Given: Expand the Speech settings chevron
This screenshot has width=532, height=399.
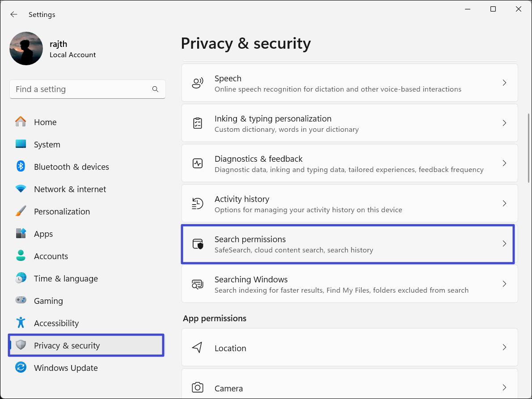Looking at the screenshot, I should pos(504,83).
